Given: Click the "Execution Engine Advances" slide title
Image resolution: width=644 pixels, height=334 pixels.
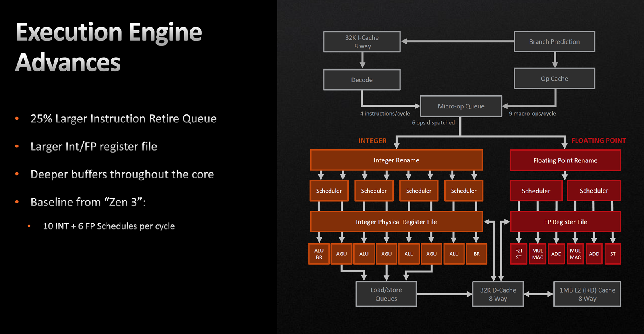Looking at the screenshot, I should [x=109, y=47].
